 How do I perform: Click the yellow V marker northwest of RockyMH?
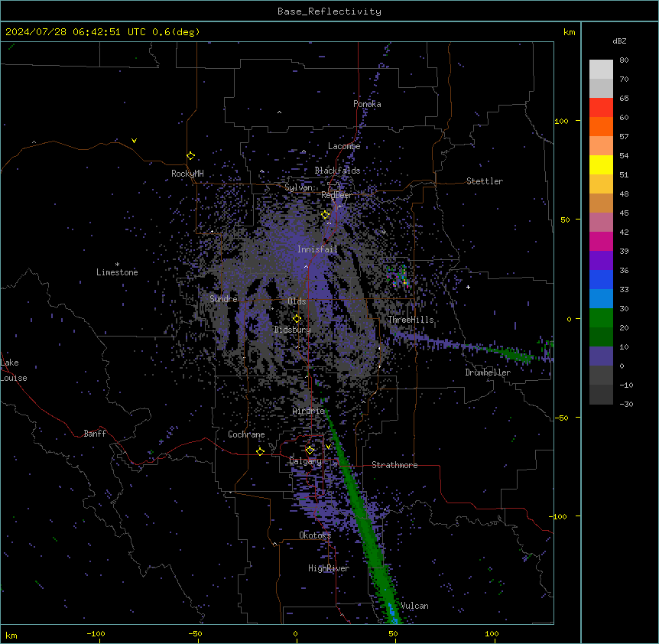(134, 141)
